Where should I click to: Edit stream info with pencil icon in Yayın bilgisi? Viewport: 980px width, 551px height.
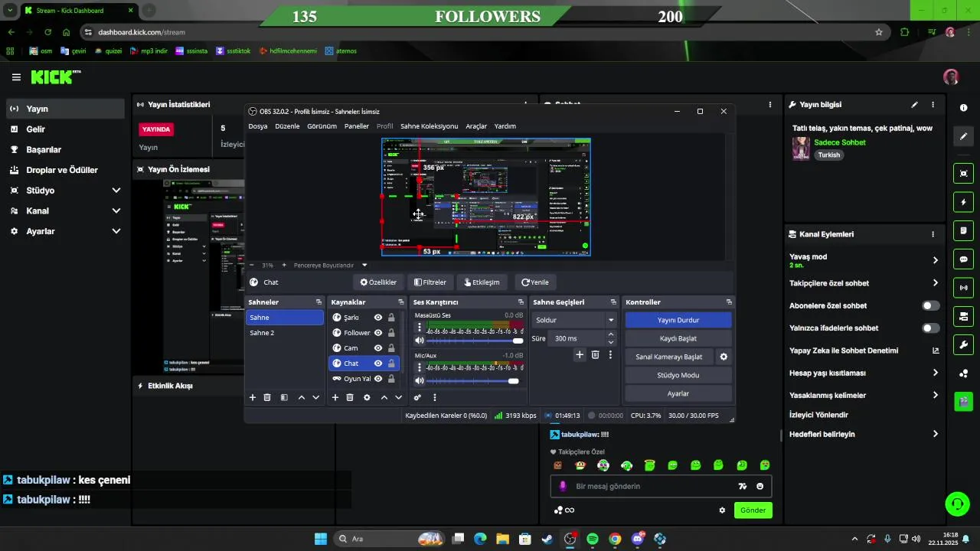pyautogui.click(x=914, y=105)
